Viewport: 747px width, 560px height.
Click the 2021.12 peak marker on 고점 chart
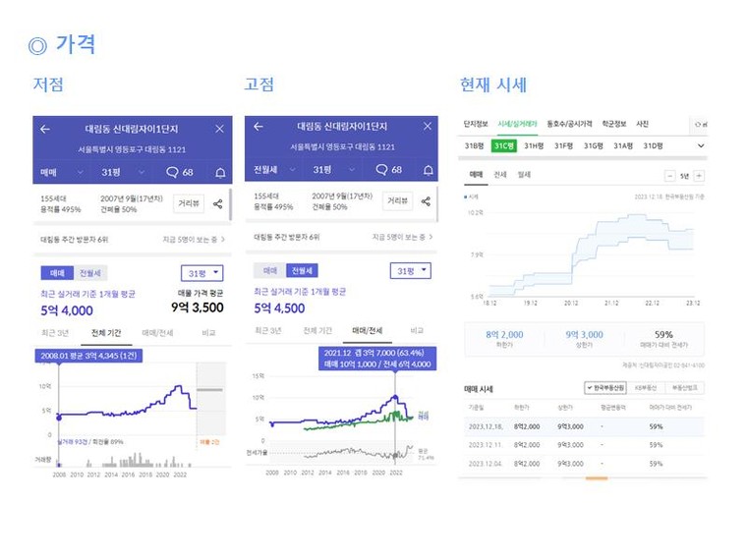tap(395, 397)
